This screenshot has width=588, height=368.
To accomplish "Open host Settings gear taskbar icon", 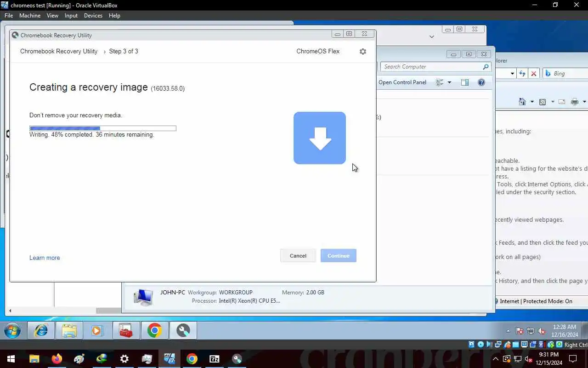I will coord(124,359).
